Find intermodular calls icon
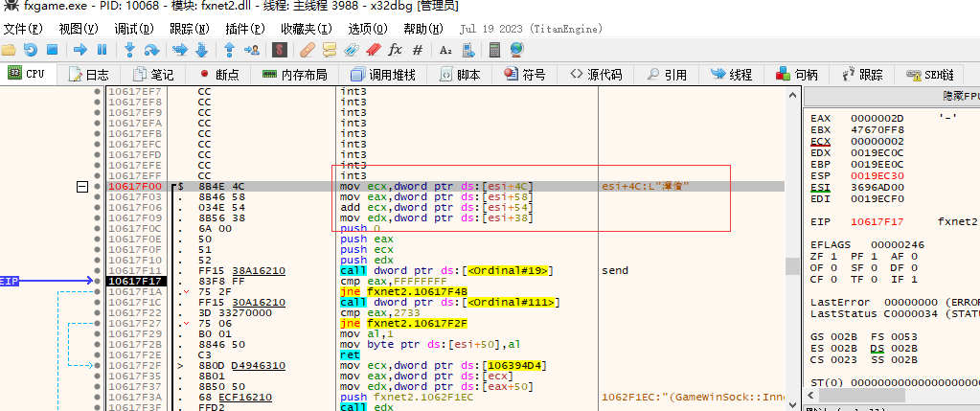 tap(468, 50)
